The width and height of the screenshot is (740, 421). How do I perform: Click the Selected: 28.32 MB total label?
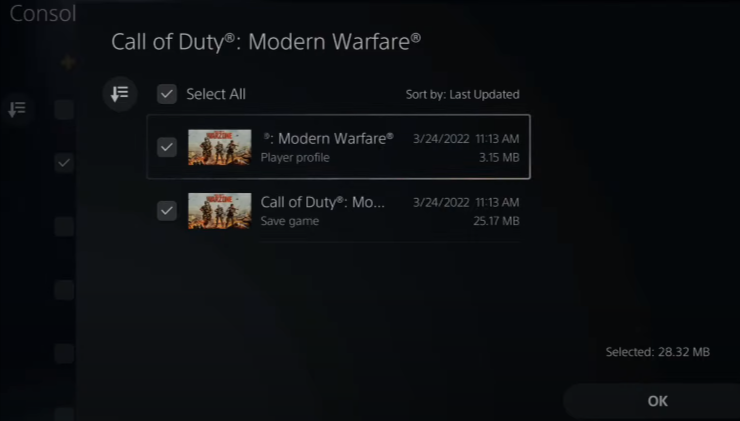(x=658, y=352)
